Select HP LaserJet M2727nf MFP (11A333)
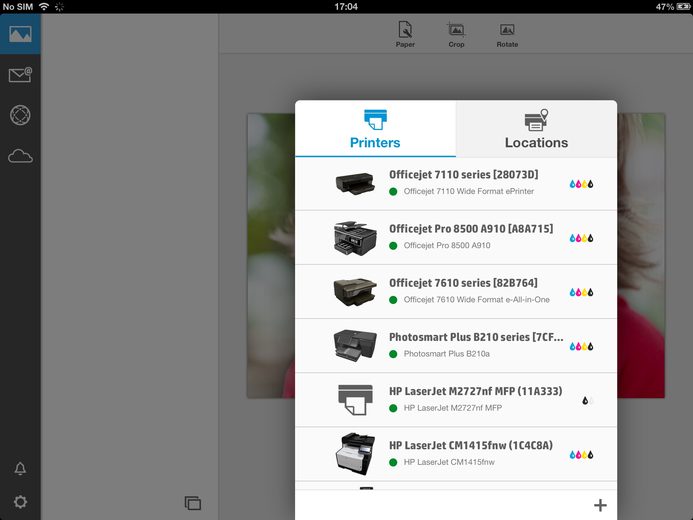Screen dimensions: 693x520 (456, 400)
